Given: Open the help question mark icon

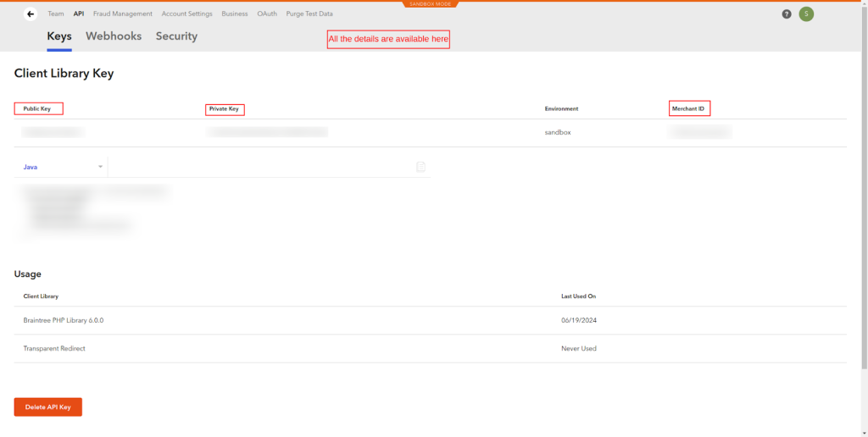Looking at the screenshot, I should click(787, 14).
